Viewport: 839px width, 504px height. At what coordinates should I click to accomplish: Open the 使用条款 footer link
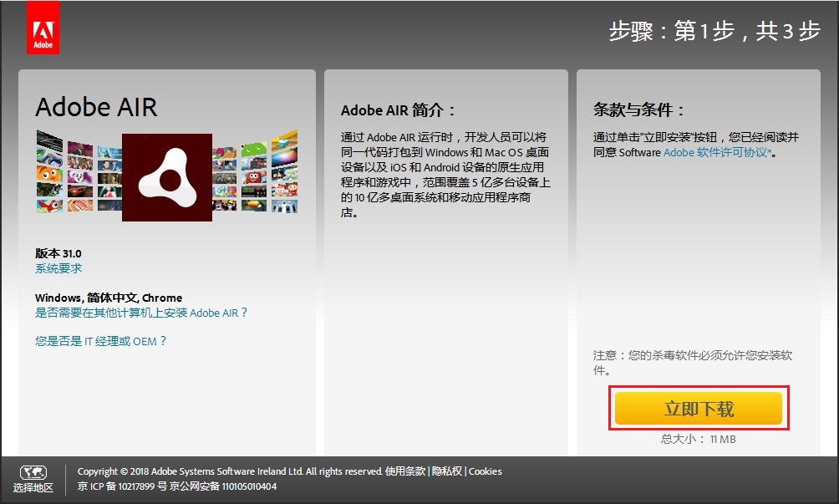(405, 471)
